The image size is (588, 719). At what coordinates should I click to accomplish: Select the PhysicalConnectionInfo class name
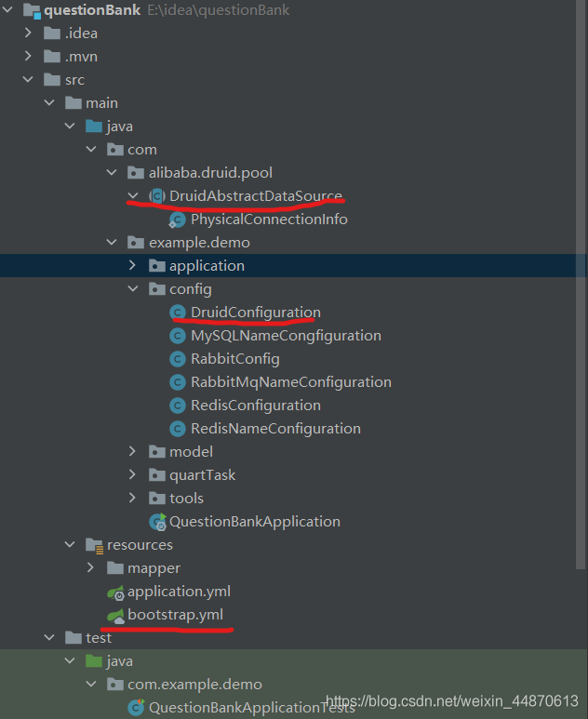click(269, 220)
